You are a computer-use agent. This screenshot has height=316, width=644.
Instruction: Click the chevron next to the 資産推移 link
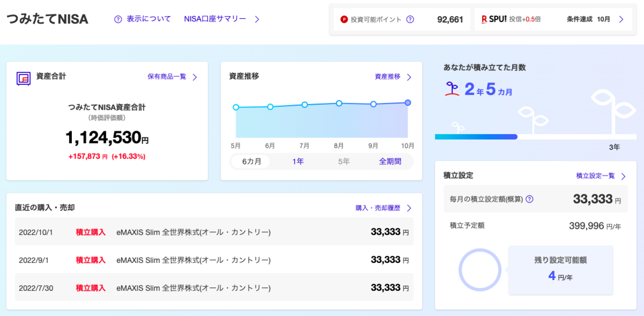409,77
